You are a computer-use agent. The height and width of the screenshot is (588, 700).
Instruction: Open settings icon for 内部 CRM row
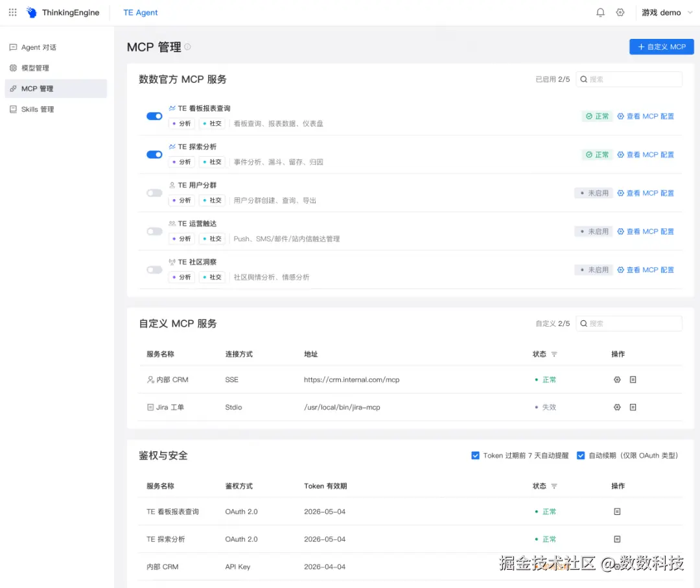click(617, 379)
